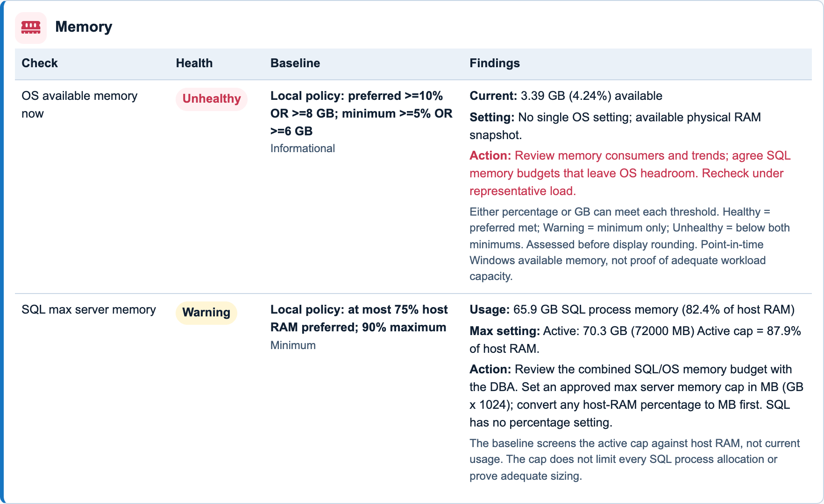This screenshot has width=824, height=504.
Task: Click the Informational baseline label
Action: pos(303,148)
